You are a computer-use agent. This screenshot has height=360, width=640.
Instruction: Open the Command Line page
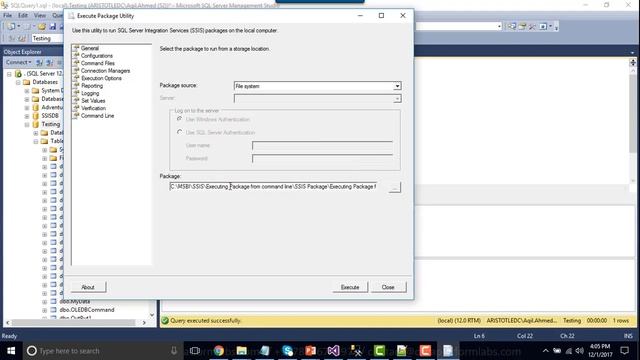pos(97,116)
